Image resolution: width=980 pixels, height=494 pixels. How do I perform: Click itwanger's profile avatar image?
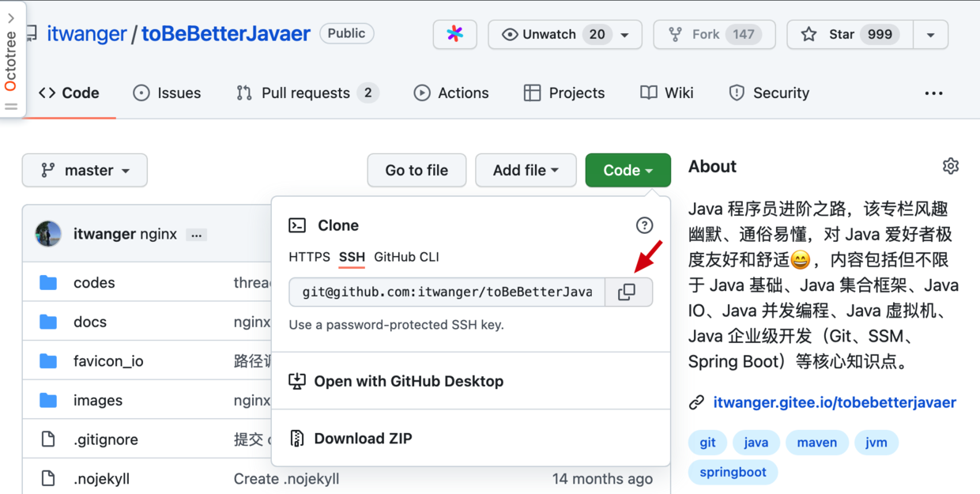pyautogui.click(x=48, y=234)
